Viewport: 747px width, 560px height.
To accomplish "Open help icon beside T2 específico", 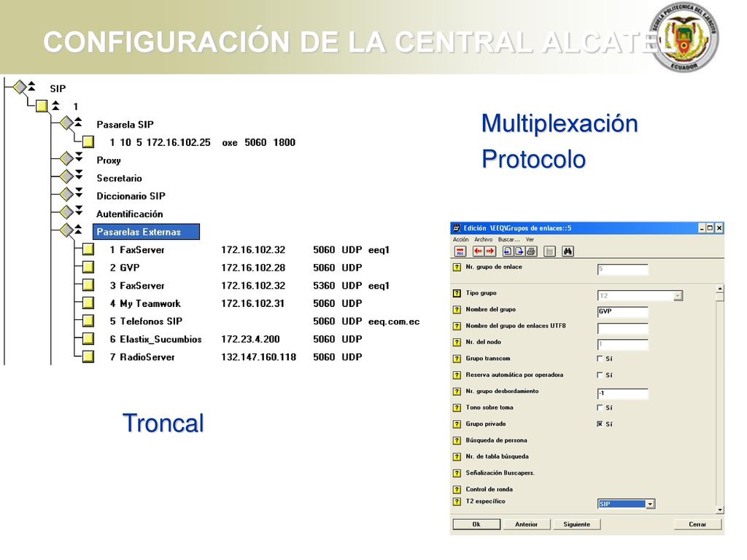I will pyautogui.click(x=457, y=502).
